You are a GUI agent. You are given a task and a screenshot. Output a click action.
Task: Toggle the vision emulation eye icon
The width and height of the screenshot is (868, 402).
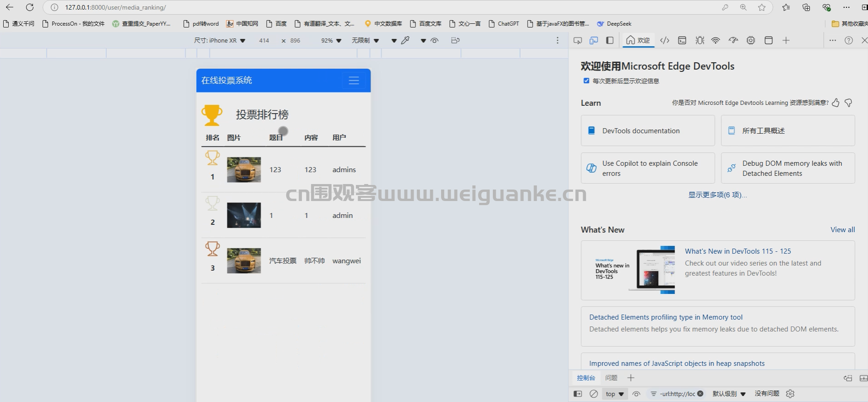pyautogui.click(x=434, y=40)
